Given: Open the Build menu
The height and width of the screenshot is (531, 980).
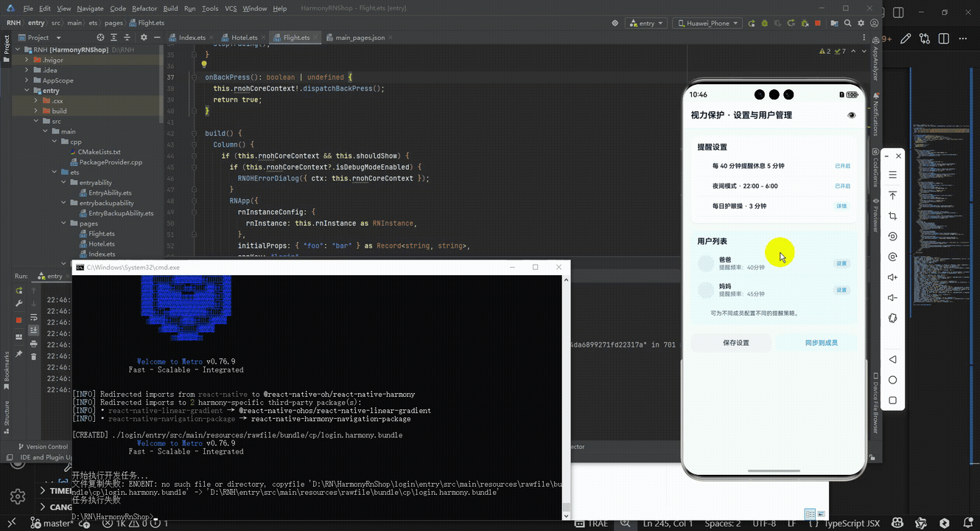Looking at the screenshot, I should (x=170, y=8).
